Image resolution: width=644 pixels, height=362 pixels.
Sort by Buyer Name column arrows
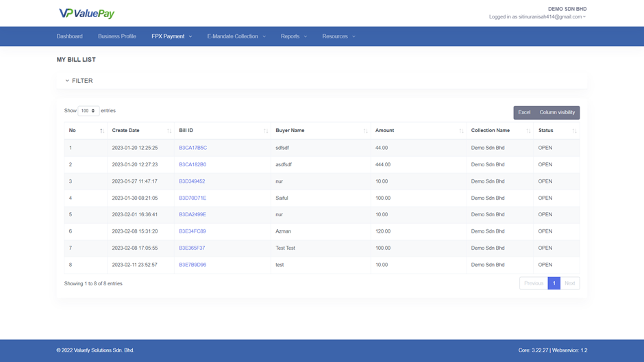(x=366, y=131)
